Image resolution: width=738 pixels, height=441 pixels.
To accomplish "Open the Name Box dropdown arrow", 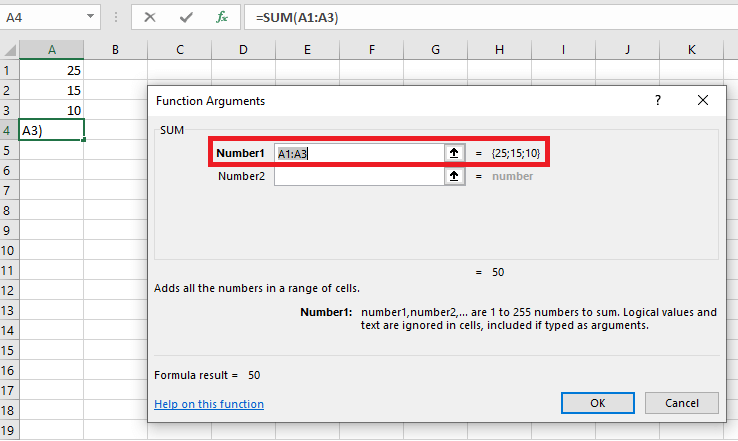I will pyautogui.click(x=91, y=17).
